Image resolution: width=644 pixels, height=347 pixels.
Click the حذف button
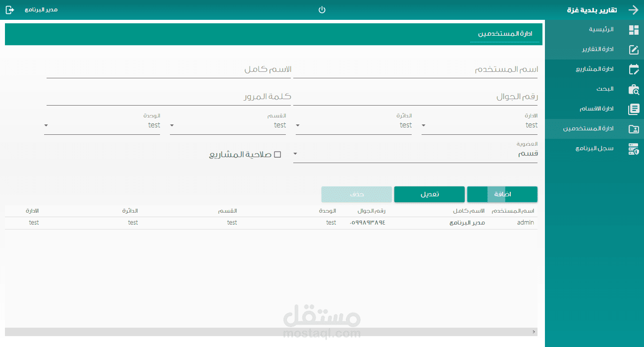[x=357, y=194]
